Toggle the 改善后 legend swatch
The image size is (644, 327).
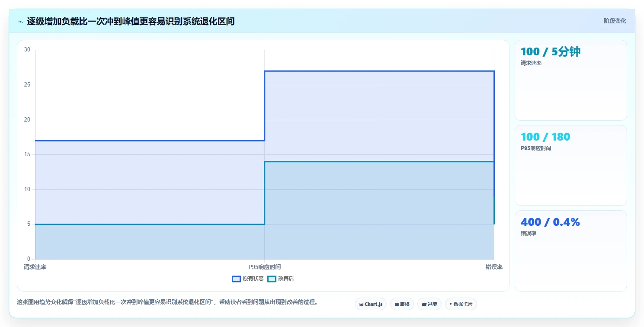click(272, 279)
